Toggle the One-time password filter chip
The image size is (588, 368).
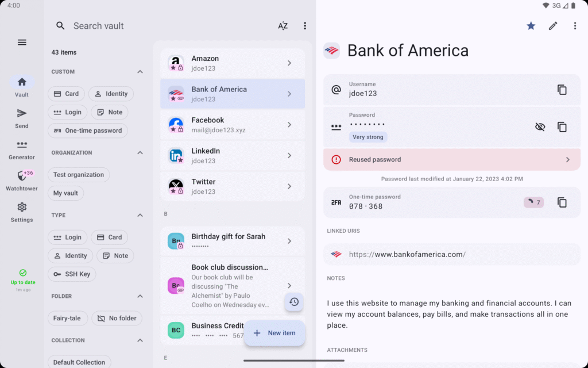tap(88, 131)
